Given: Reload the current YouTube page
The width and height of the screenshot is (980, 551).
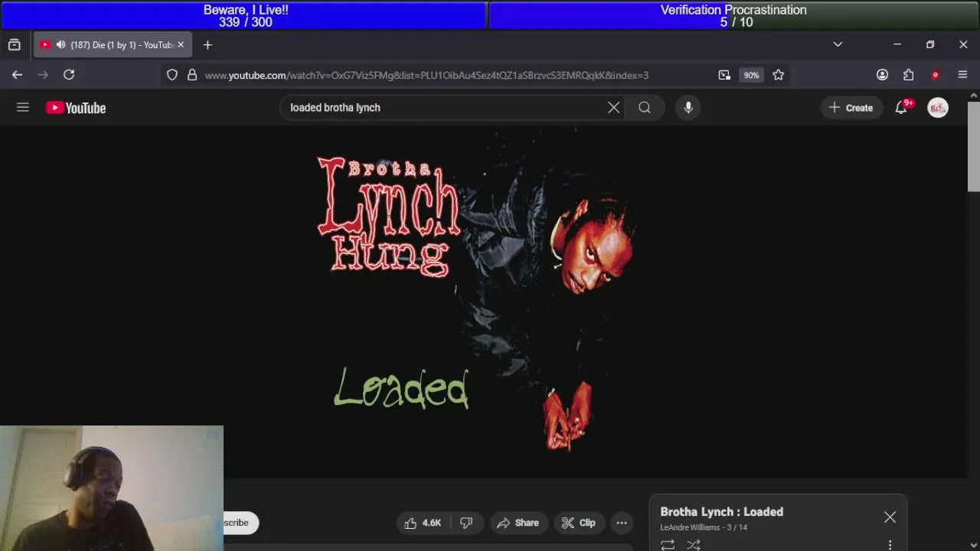Looking at the screenshot, I should [x=69, y=75].
